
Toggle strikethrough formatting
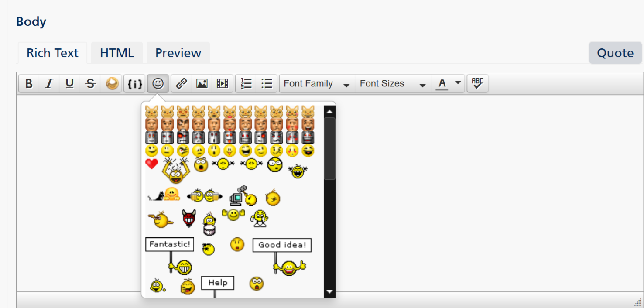click(90, 84)
